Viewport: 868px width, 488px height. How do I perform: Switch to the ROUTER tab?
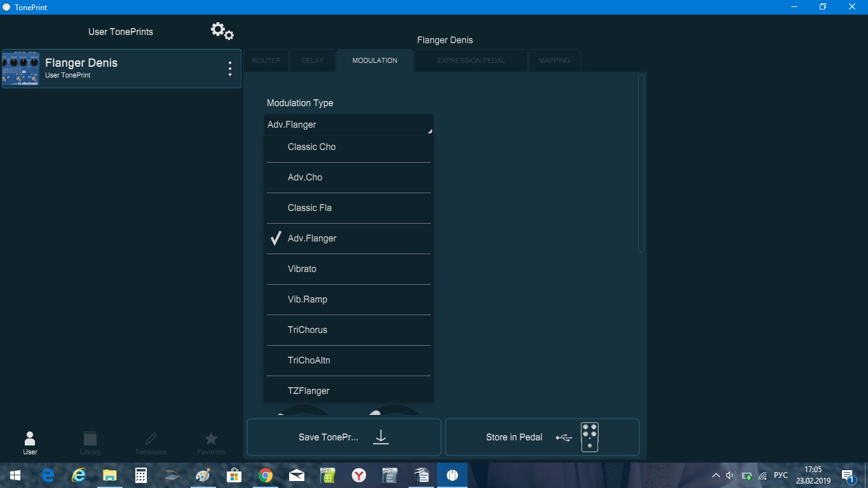(266, 60)
